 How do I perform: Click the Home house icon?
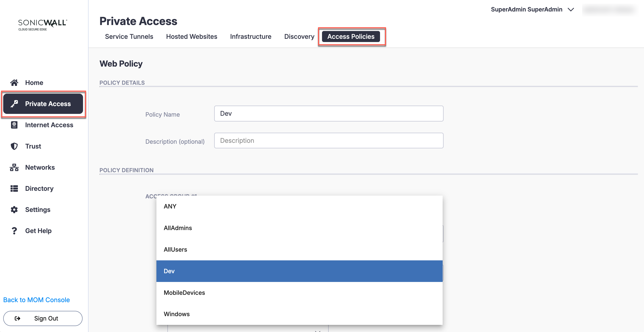14,83
